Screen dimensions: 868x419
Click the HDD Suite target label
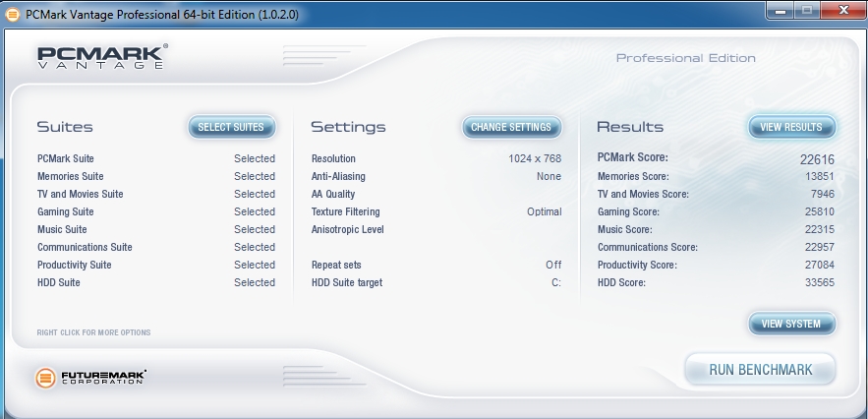click(x=347, y=282)
